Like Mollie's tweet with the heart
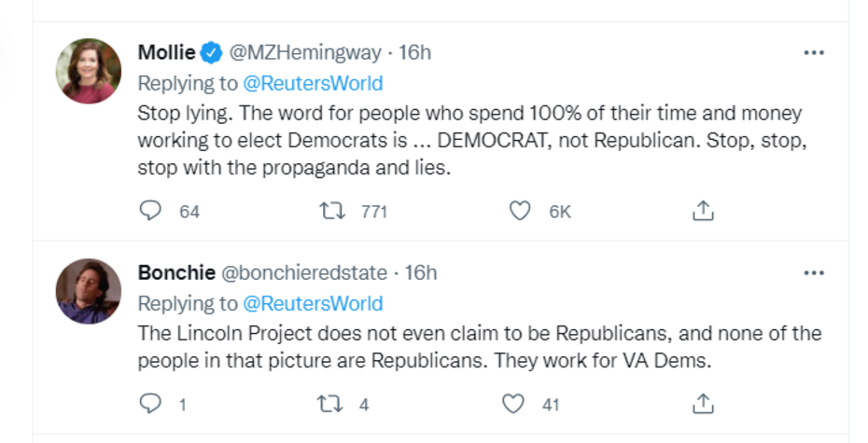868x443 pixels. (519, 212)
